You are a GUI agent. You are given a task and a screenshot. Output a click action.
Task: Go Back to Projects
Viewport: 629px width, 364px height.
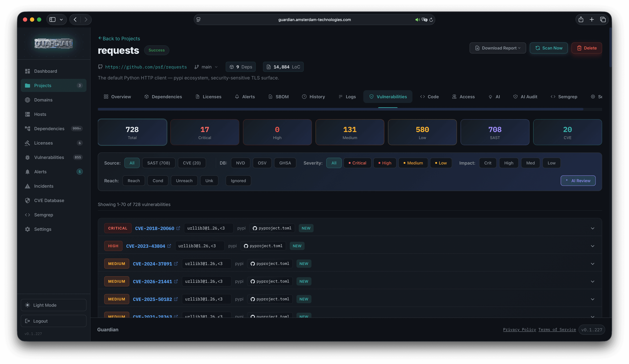(119, 38)
